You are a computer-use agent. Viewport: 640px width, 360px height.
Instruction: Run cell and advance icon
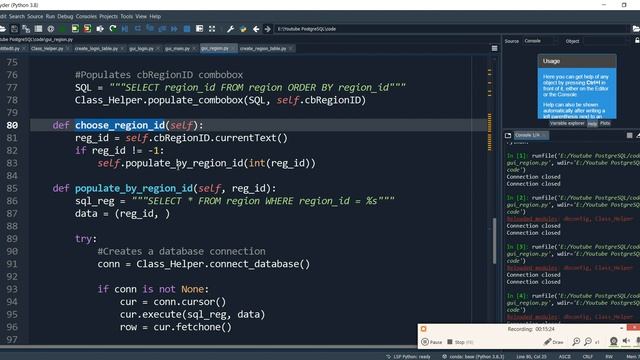[x=87, y=29]
